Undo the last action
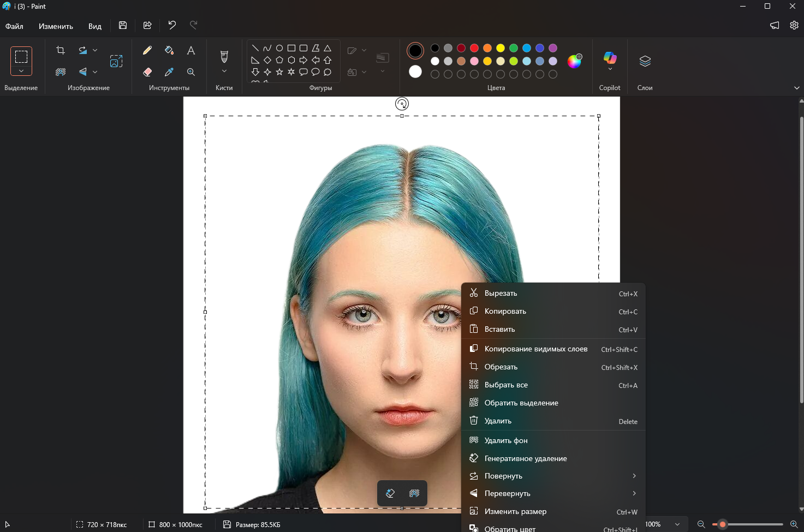This screenshot has width=804, height=532. tap(172, 25)
